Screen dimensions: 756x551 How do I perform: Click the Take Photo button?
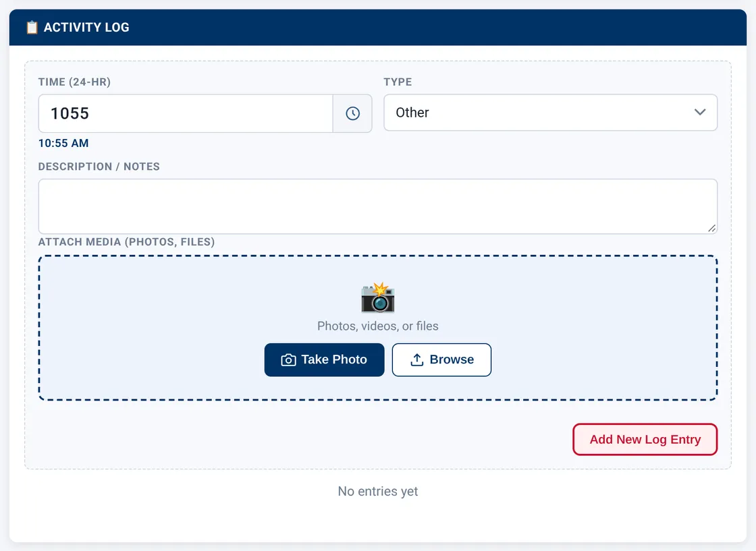click(x=324, y=359)
